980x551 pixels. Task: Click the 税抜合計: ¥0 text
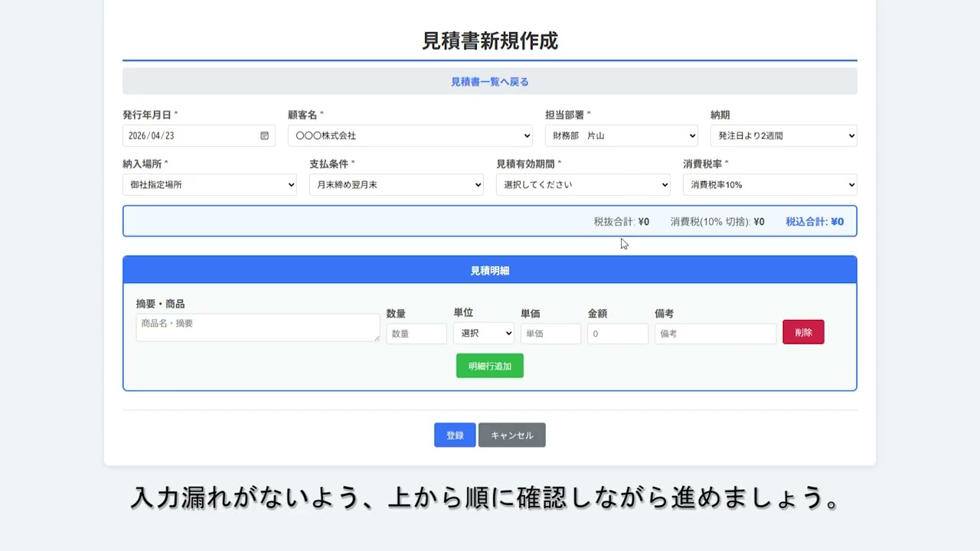tap(621, 222)
